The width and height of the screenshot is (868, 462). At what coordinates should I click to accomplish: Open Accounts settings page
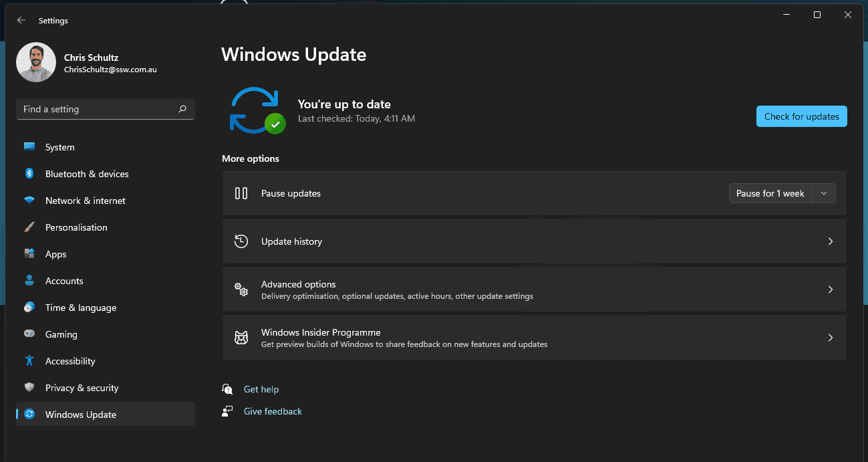[x=64, y=281]
